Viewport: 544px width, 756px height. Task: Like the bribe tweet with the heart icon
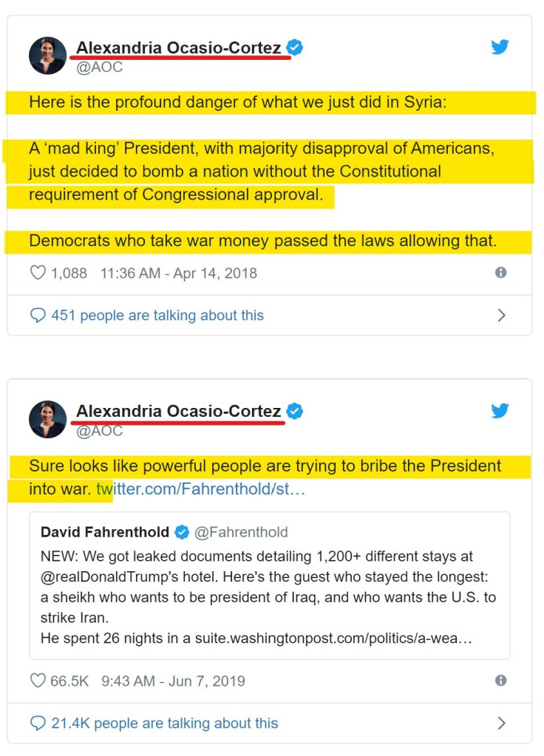coord(38,681)
